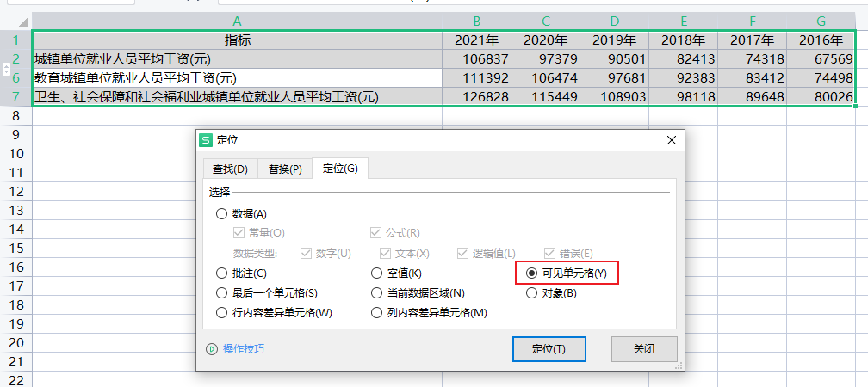Image resolution: width=868 pixels, height=387 pixels.
Task: Select column F header
Action: [x=753, y=21]
